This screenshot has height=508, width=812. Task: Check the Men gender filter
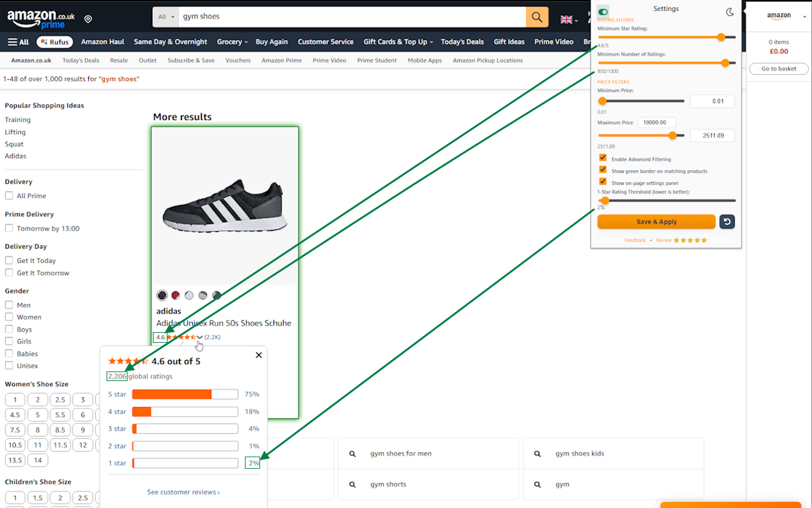click(9, 305)
